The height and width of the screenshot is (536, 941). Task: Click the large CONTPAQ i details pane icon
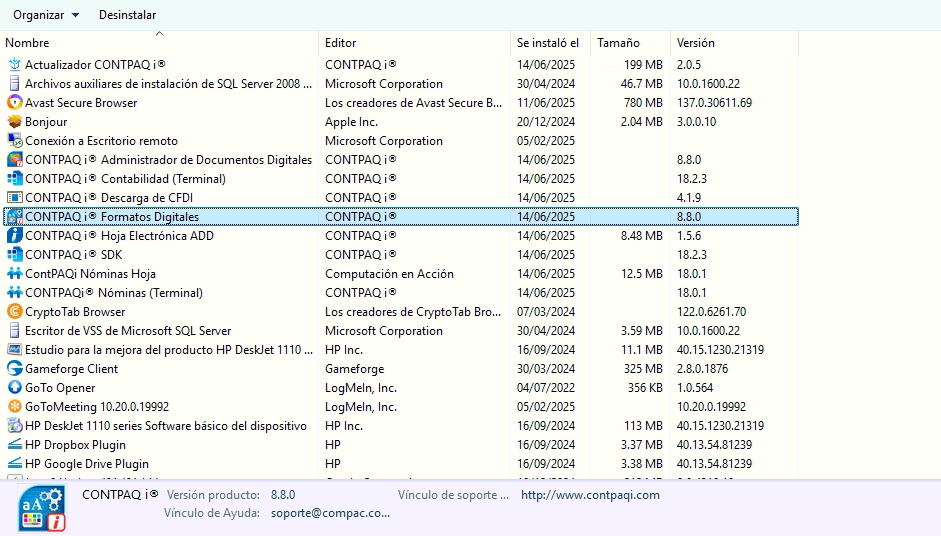43,508
